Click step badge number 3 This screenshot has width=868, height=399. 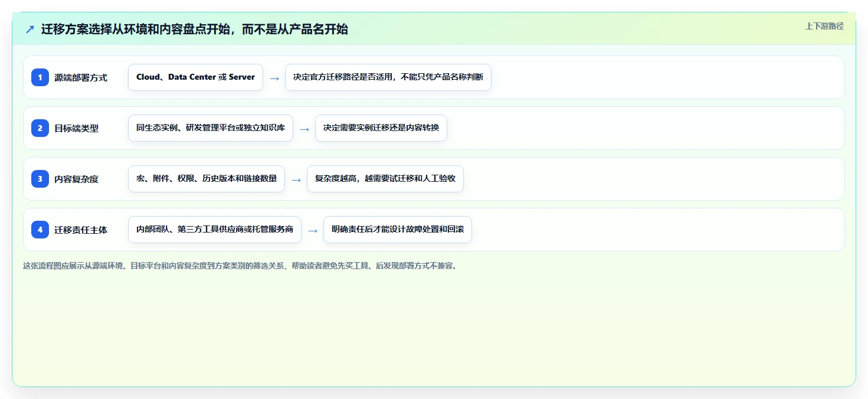40,179
